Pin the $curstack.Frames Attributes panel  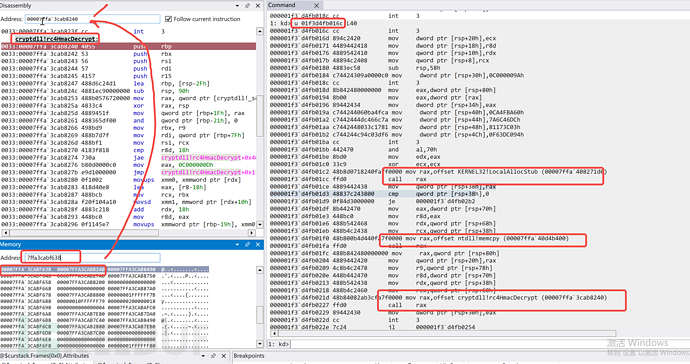coord(214,356)
